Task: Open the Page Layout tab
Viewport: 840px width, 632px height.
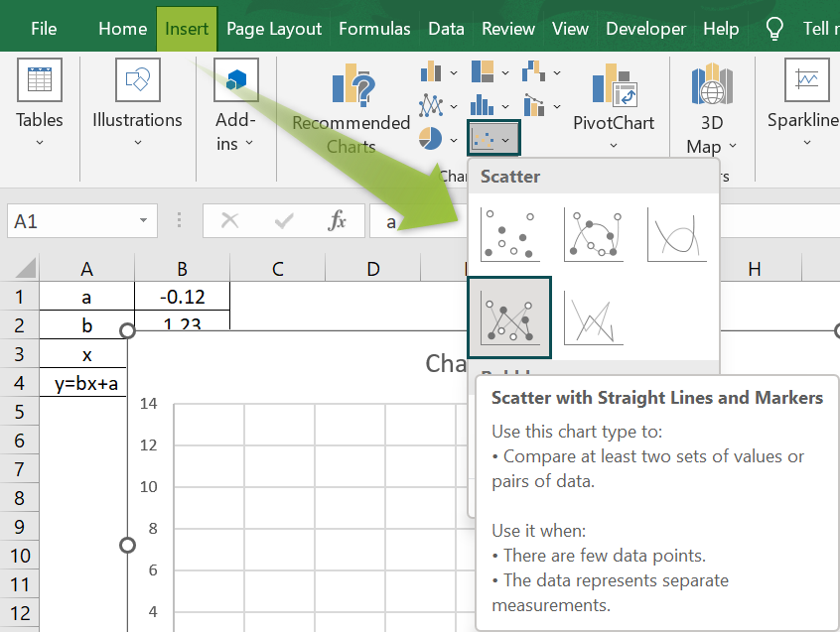Action: pyautogui.click(x=274, y=29)
